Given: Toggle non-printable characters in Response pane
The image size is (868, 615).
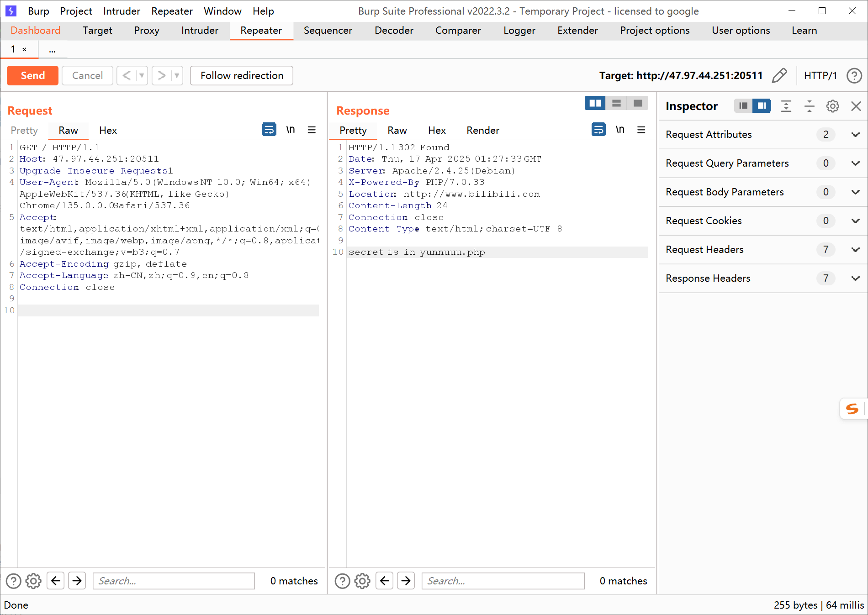Looking at the screenshot, I should 620,130.
